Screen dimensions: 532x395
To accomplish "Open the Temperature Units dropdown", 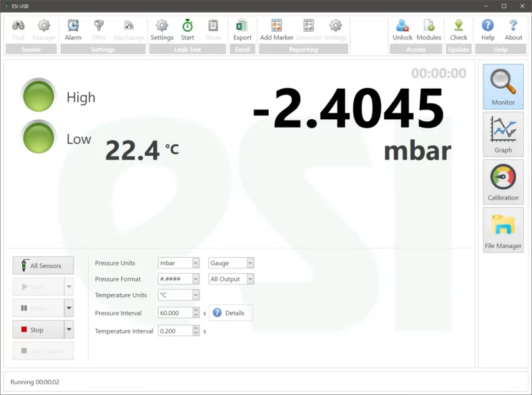I will (x=179, y=295).
